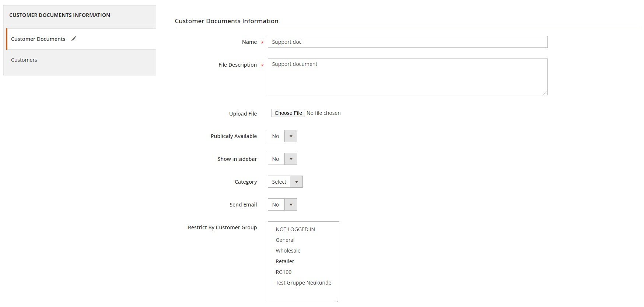Open the Category Select dropdown
The height and width of the screenshot is (307, 644).
pyautogui.click(x=285, y=182)
